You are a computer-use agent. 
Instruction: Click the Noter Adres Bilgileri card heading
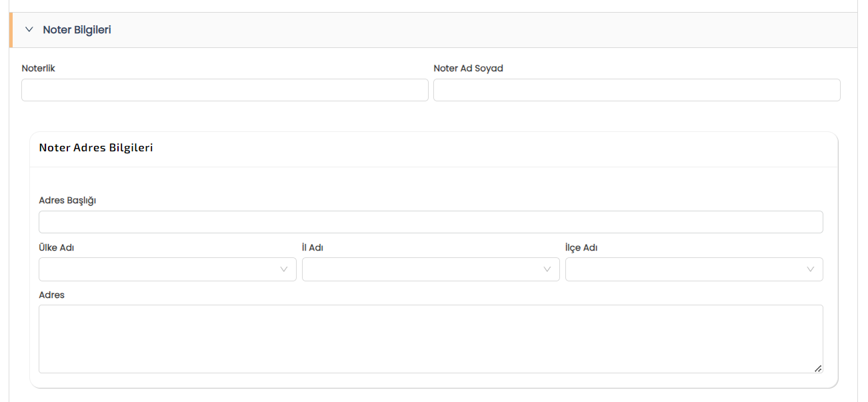[96, 148]
